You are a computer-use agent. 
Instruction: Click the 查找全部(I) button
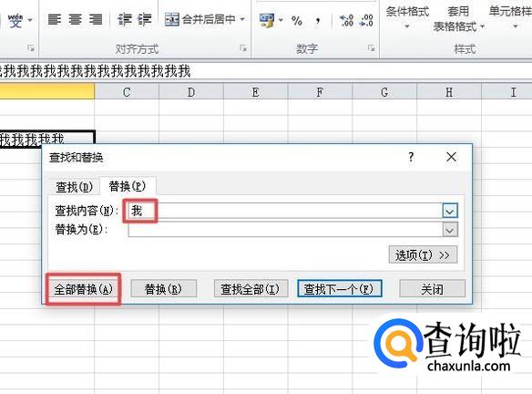pos(251,289)
